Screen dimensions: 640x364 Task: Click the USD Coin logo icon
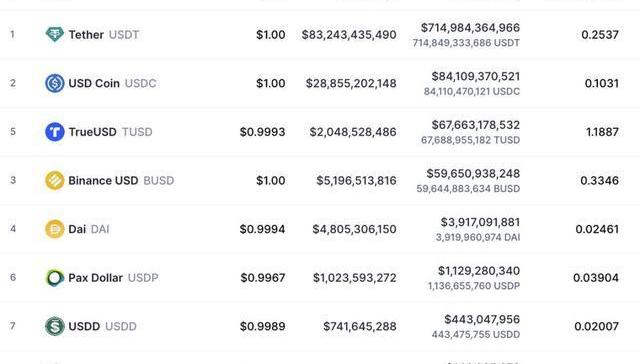[54, 83]
